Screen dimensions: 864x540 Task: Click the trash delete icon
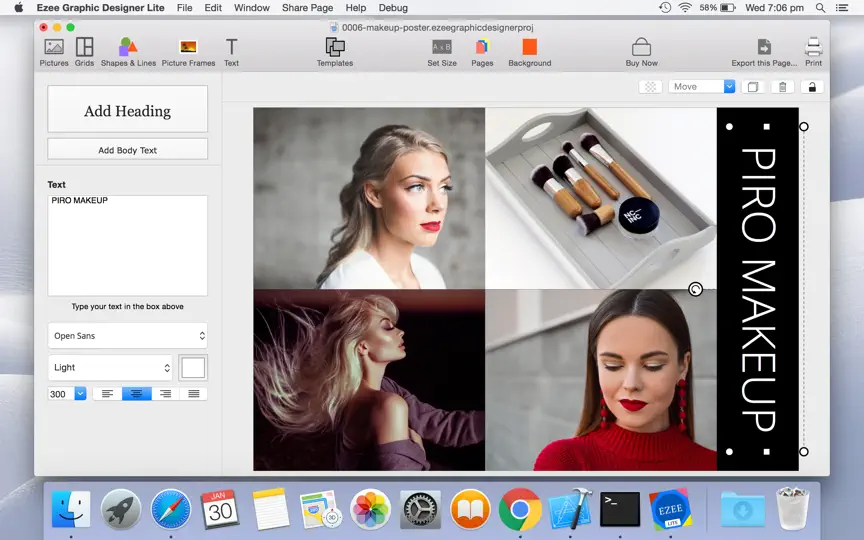tap(782, 87)
